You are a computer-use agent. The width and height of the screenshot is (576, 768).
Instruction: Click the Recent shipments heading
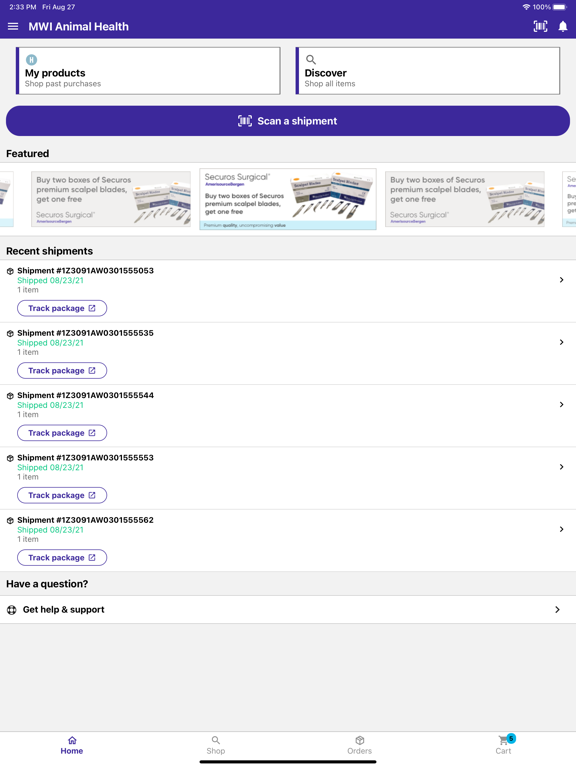click(49, 251)
